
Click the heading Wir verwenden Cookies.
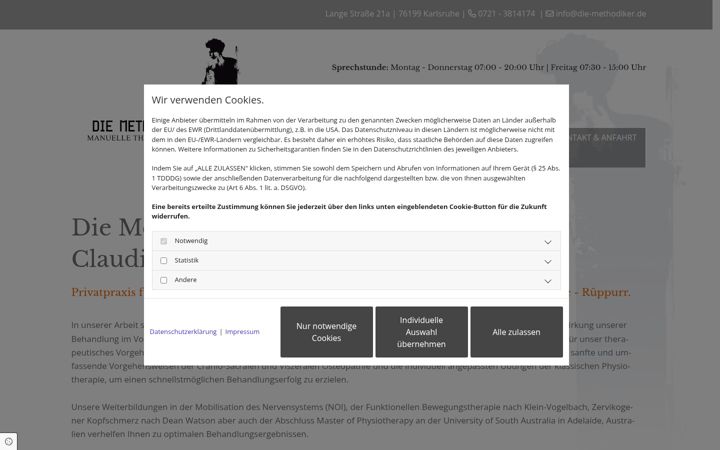(208, 100)
